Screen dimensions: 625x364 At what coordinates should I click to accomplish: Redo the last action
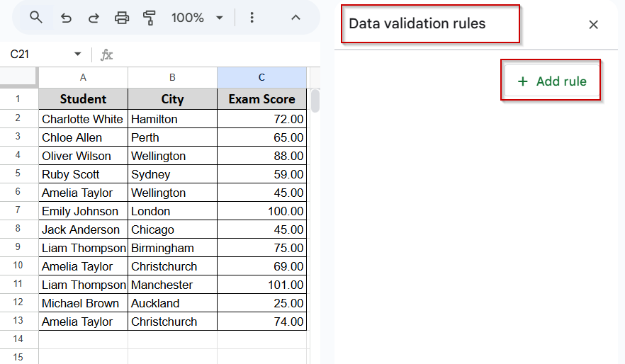pyautogui.click(x=94, y=18)
